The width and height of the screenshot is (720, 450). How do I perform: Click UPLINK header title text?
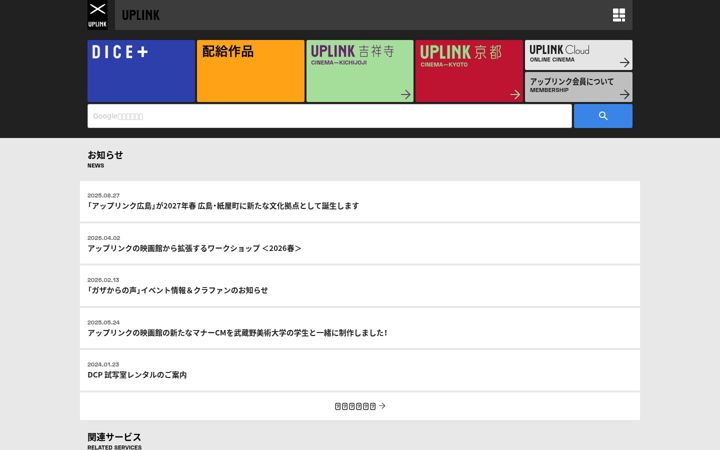141,15
